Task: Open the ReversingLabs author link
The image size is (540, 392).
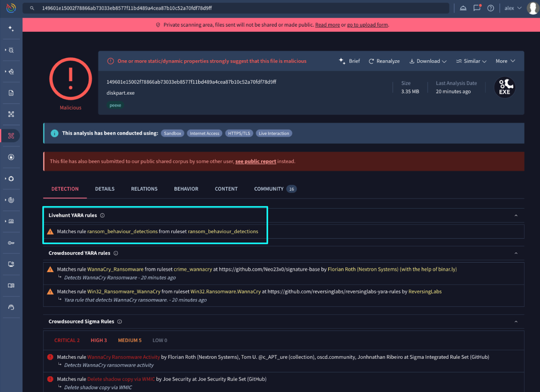Action: point(425,292)
